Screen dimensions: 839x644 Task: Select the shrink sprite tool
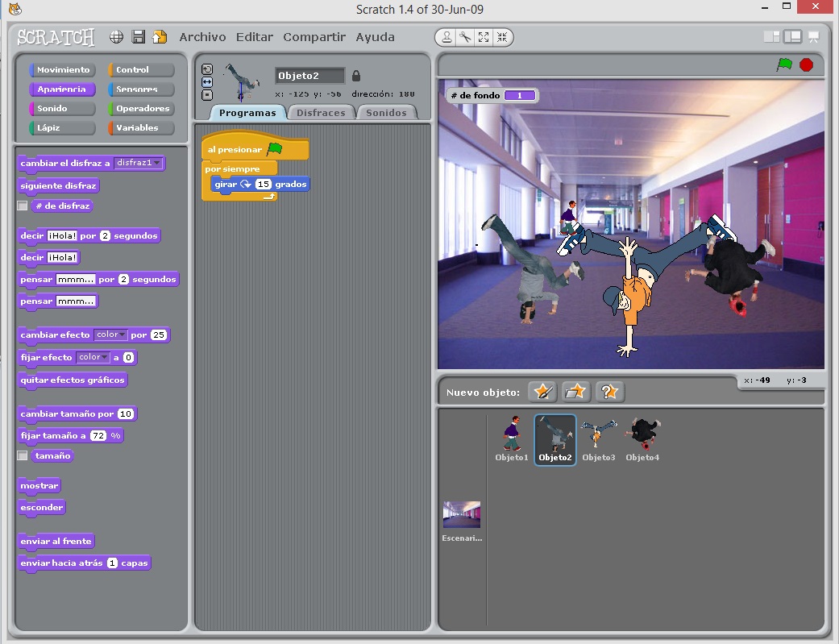(502, 36)
